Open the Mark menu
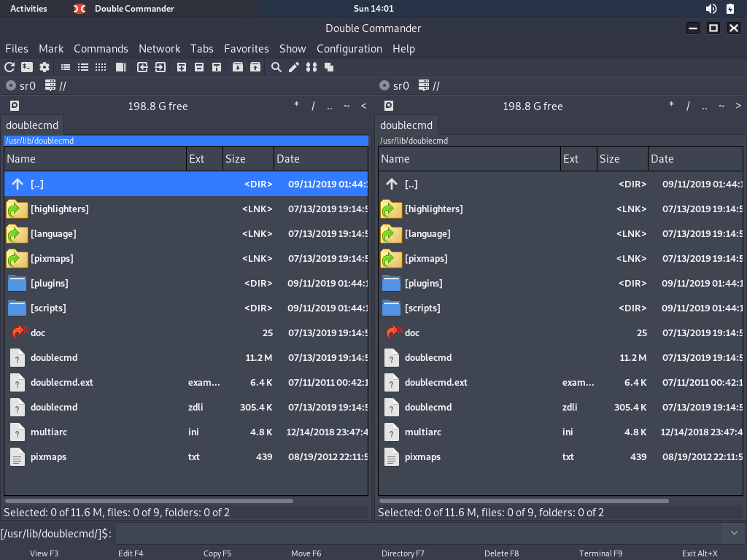 pos(51,49)
